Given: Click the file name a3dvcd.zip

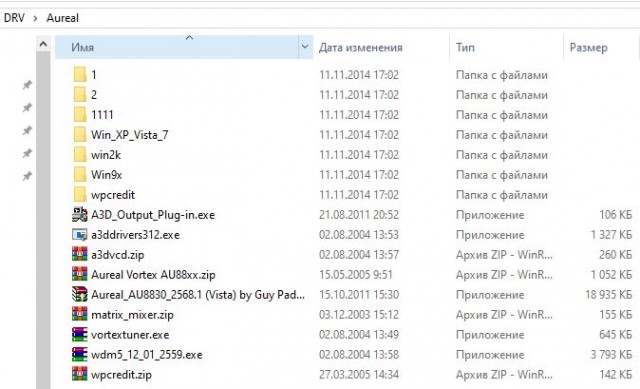Looking at the screenshot, I should 118,255.
